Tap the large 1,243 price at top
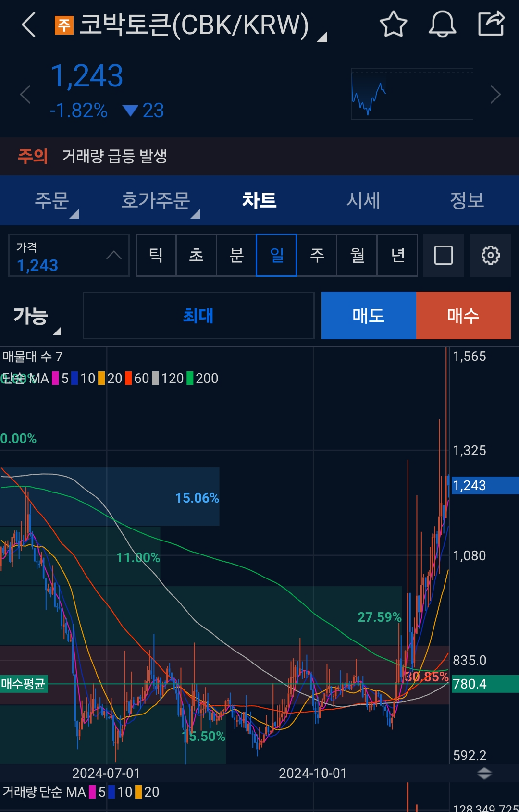Screen dimensions: 519x812 pyautogui.click(x=87, y=76)
